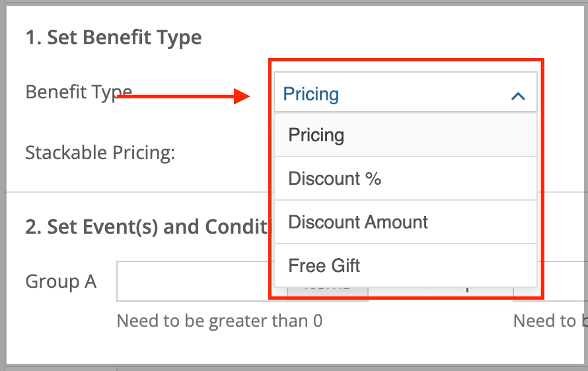The height and width of the screenshot is (371, 588).
Task: Click the truncated 'Need to b' hint text
Action: pos(550,321)
